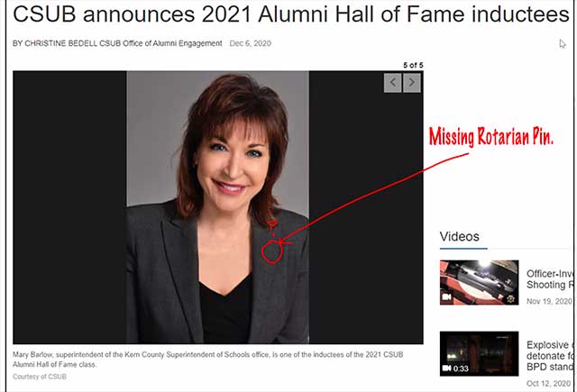Click the camera icon beside 0:33 duration
This screenshot has height=392, width=577.
pyautogui.click(x=447, y=368)
